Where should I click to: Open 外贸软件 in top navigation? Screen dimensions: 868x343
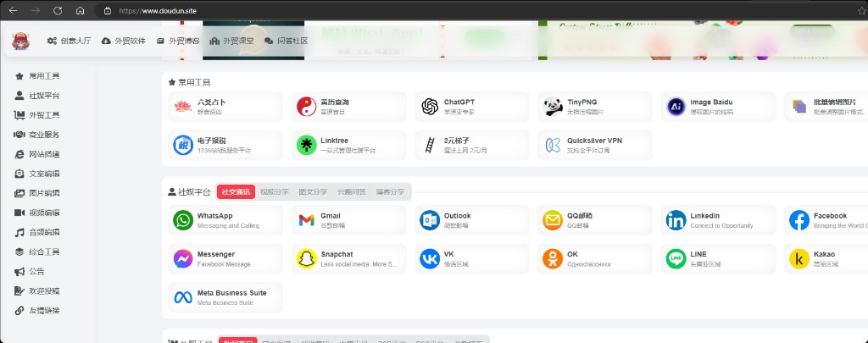(124, 41)
